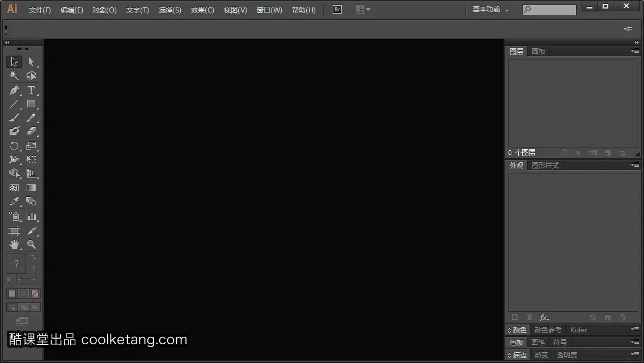The image size is (644, 363).
Task: Switch to the 画板 tab
Action: (539, 52)
